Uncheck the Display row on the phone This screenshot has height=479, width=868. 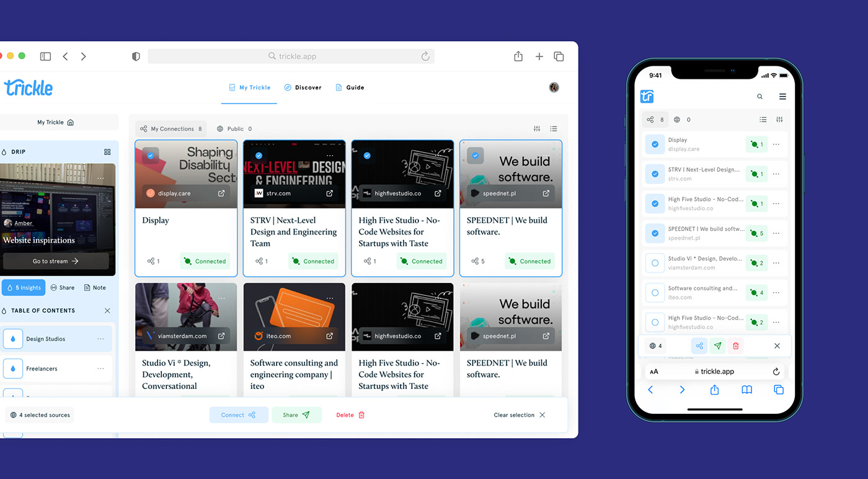655,145
